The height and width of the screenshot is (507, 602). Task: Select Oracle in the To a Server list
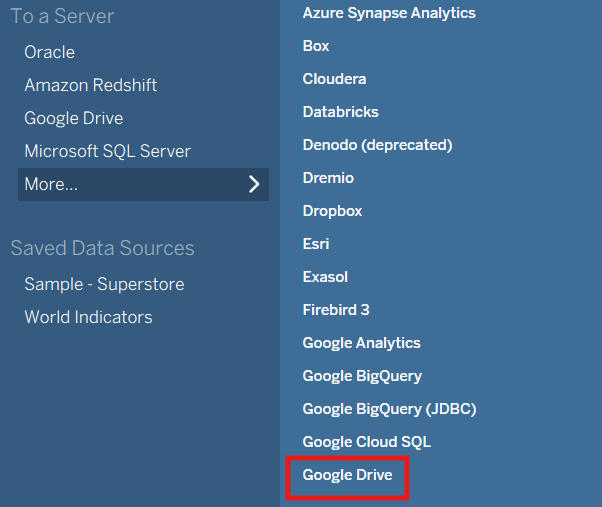[x=50, y=52]
